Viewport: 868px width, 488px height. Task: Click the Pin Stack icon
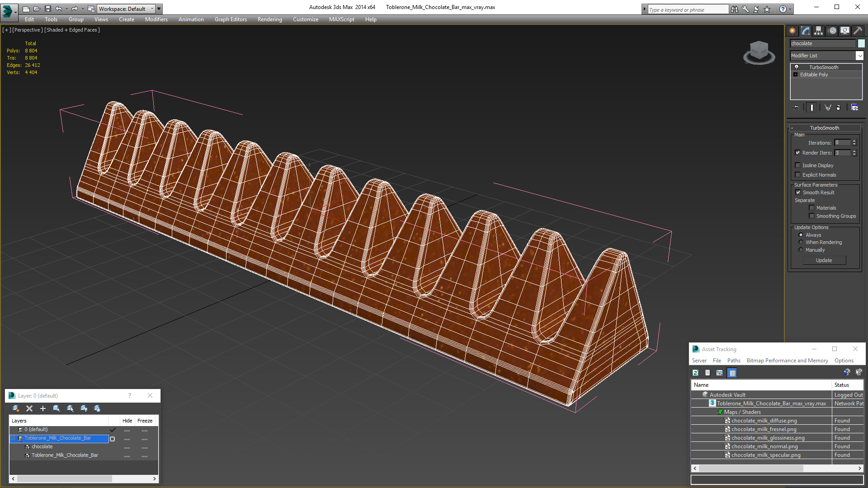pyautogui.click(x=796, y=108)
